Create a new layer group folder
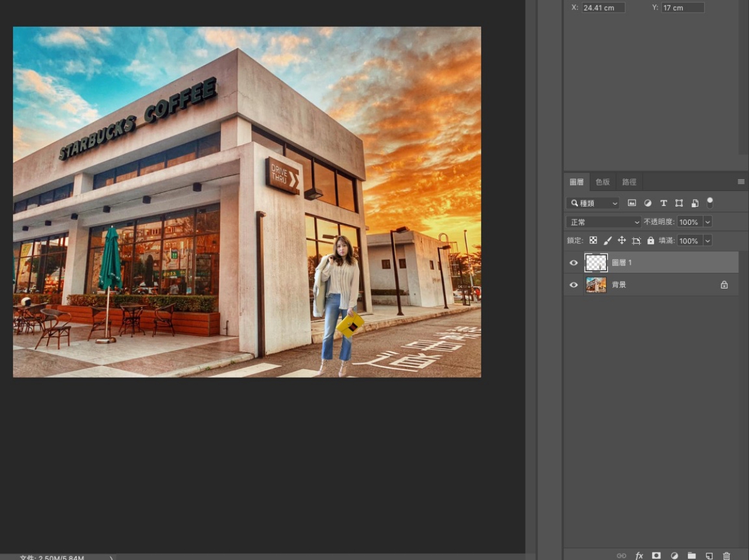Image resolution: width=749 pixels, height=560 pixels. coord(692,555)
